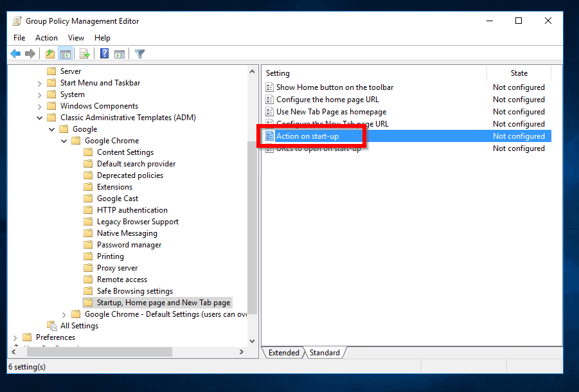Image resolution: width=579 pixels, height=392 pixels.
Task: Expand the Windows Components tree node
Action: point(40,106)
